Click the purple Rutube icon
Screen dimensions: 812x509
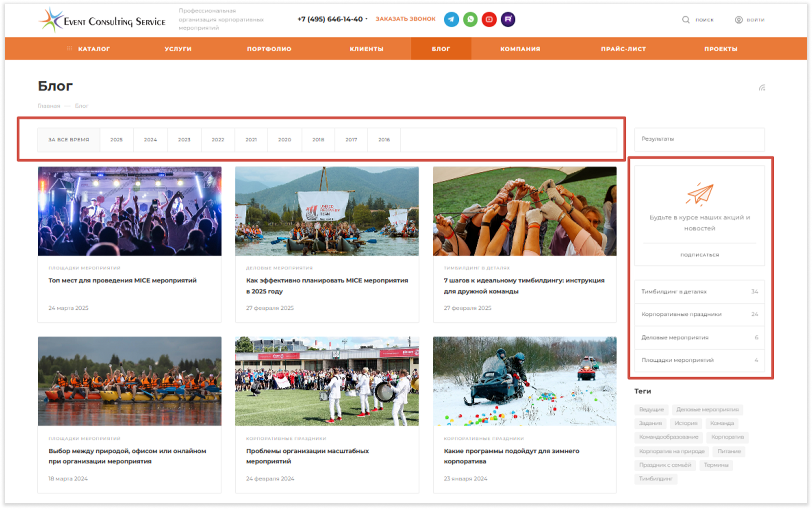pos(508,19)
